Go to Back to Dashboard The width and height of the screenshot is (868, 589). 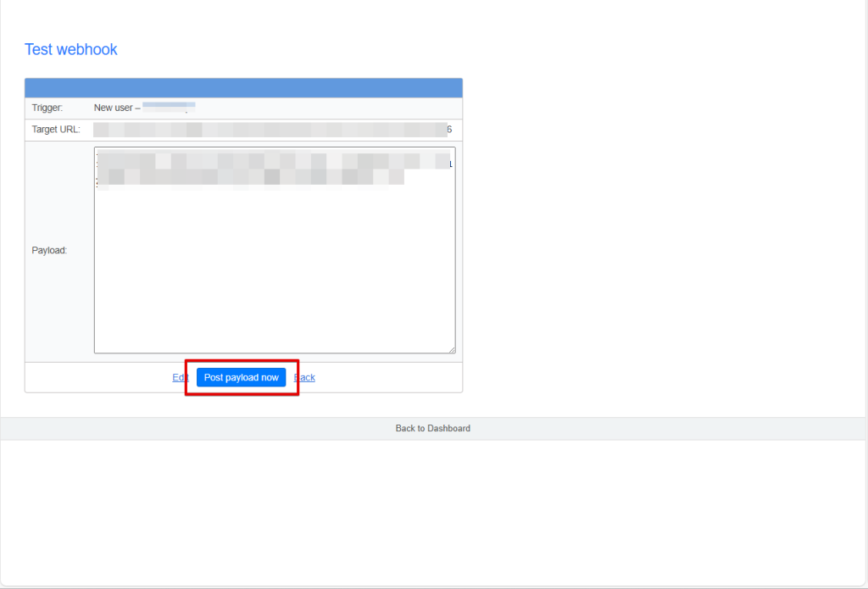(x=432, y=429)
